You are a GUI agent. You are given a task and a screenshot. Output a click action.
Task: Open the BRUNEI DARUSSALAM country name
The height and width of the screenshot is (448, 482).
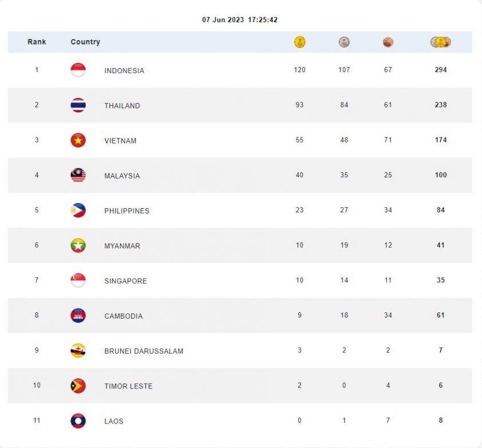[144, 351]
